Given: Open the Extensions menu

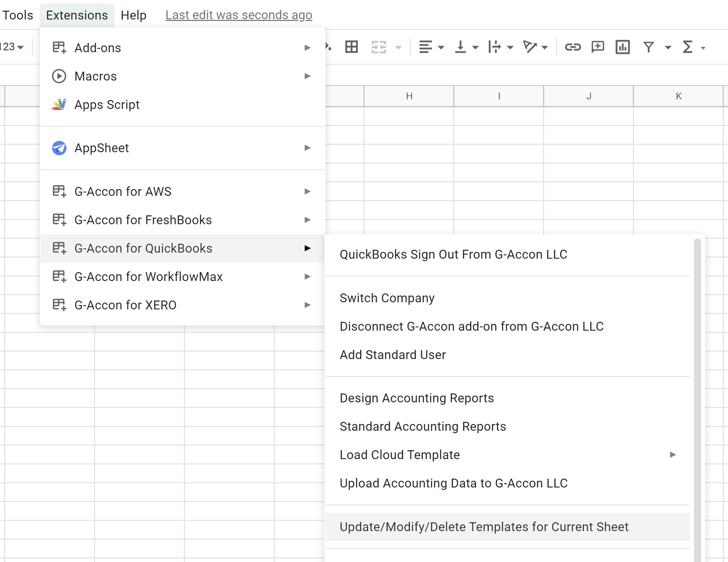Looking at the screenshot, I should point(77,15).
